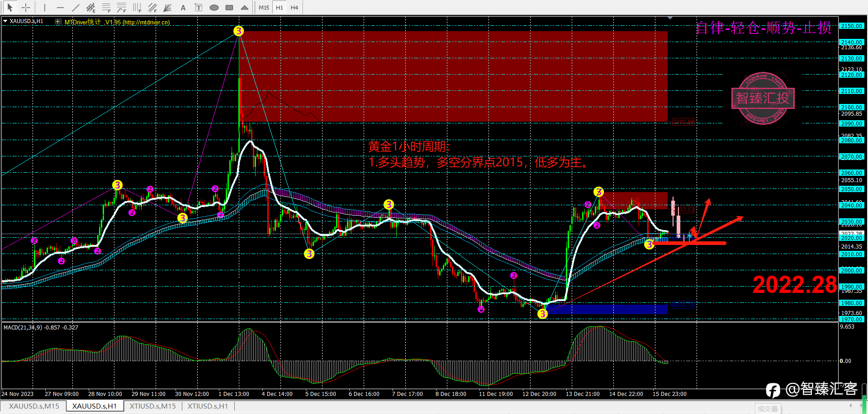868x414 pixels.
Task: Select the Fibonacci retracement tool
Action: (x=106, y=7)
